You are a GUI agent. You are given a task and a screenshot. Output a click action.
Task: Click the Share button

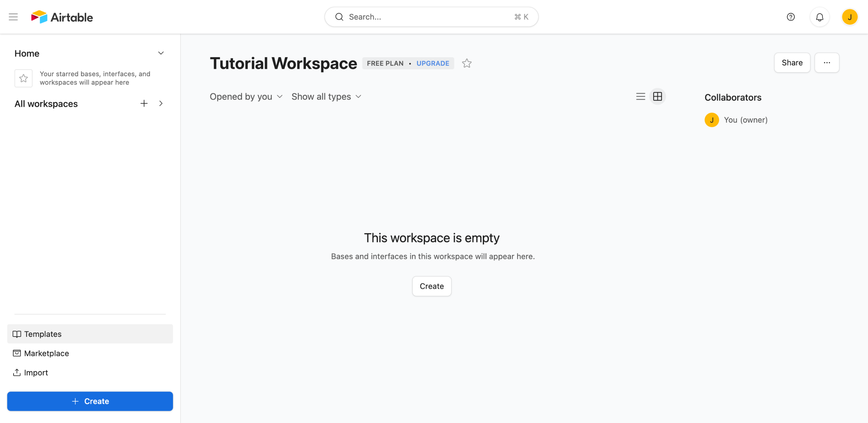tap(792, 63)
